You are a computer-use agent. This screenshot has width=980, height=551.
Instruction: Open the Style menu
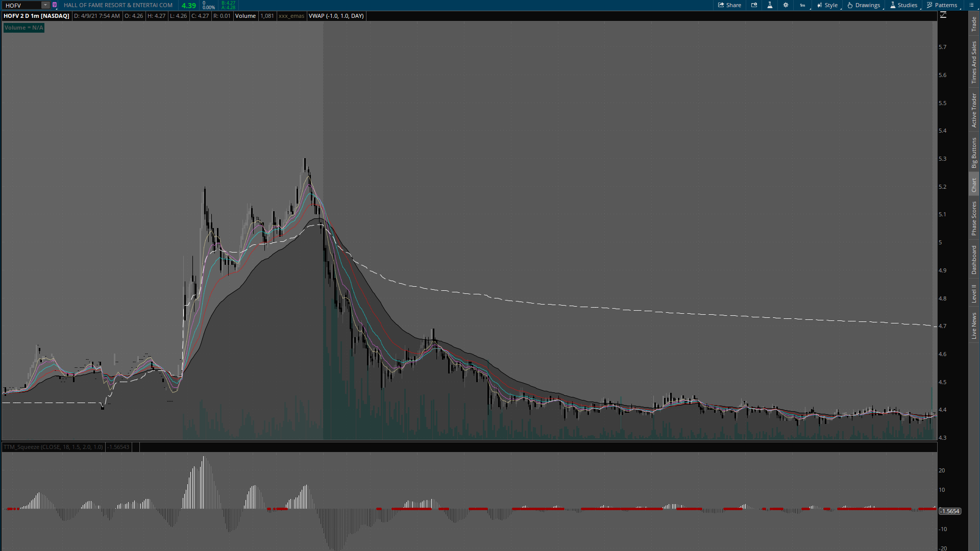[827, 5]
